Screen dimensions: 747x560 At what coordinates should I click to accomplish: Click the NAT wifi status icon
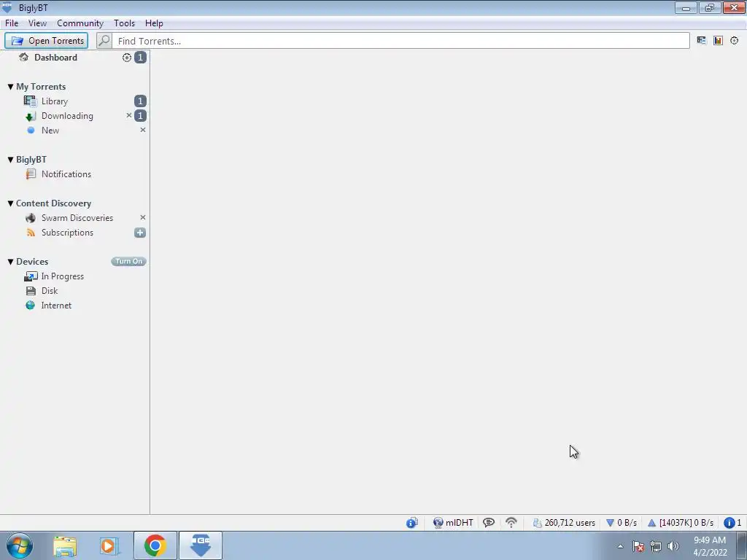(x=511, y=522)
